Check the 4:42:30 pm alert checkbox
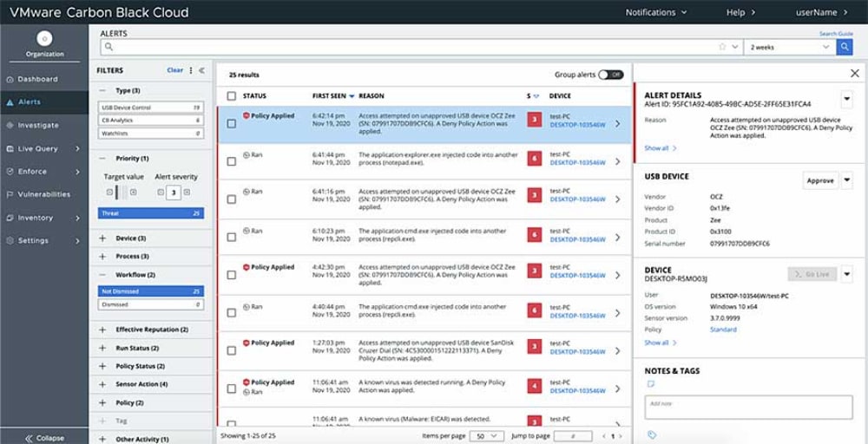 point(232,274)
